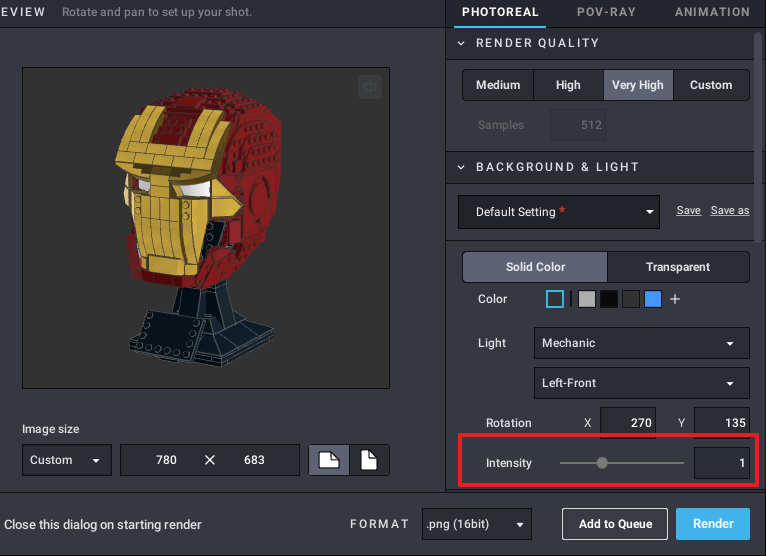This screenshot has height=556, width=766.
Task: Pick the selected dark gray color swatch
Action: tap(555, 299)
